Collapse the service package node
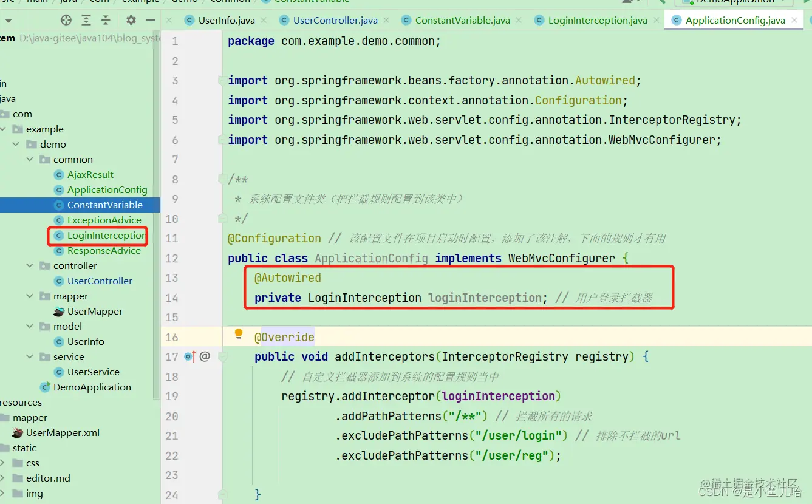The height and width of the screenshot is (504, 812). point(30,356)
